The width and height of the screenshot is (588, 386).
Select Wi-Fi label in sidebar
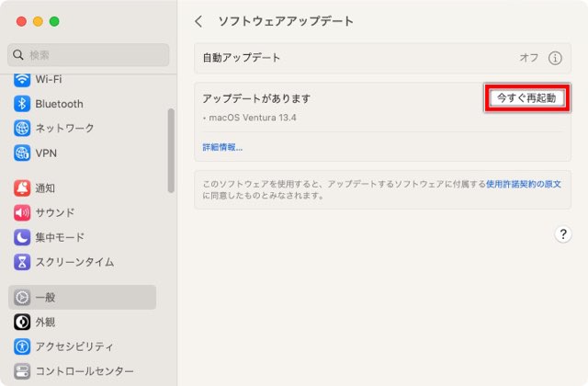[x=49, y=79]
